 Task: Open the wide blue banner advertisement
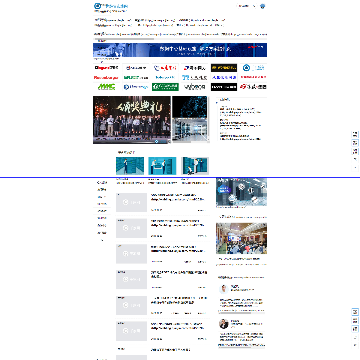coord(180,50)
